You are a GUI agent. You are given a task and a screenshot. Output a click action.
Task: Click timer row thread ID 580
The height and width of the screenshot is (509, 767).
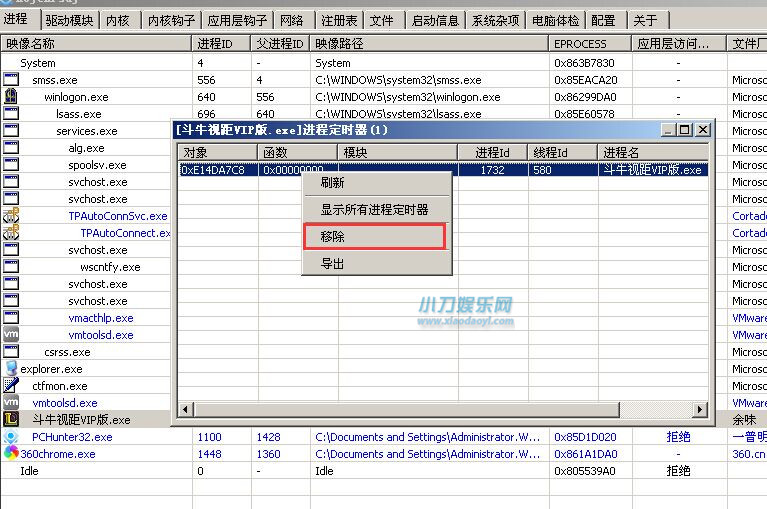542,170
